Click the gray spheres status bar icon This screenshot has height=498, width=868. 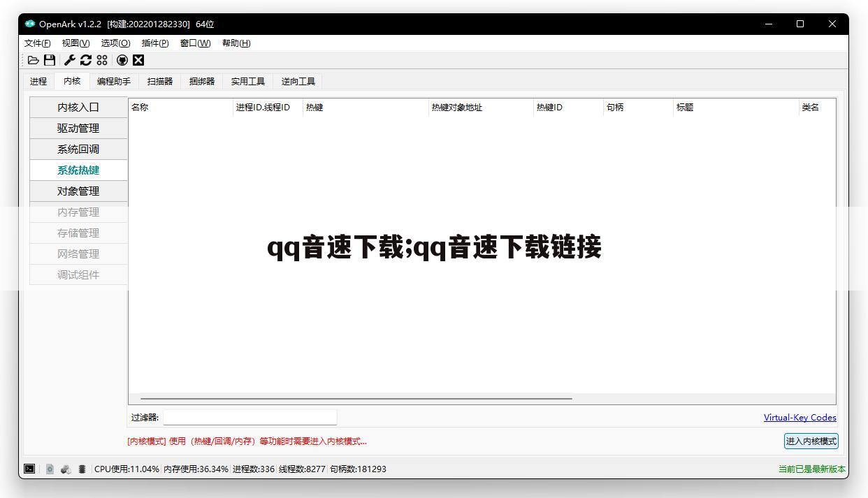click(x=66, y=469)
